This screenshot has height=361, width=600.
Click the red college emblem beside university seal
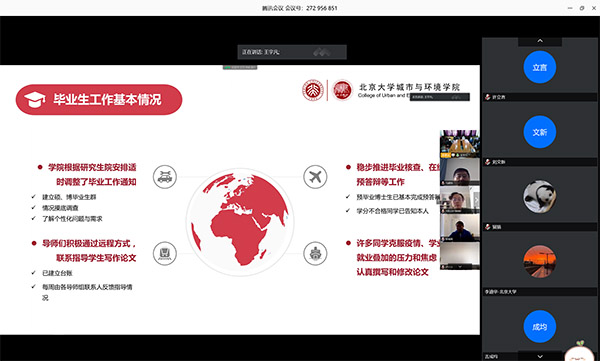pyautogui.click(x=342, y=90)
